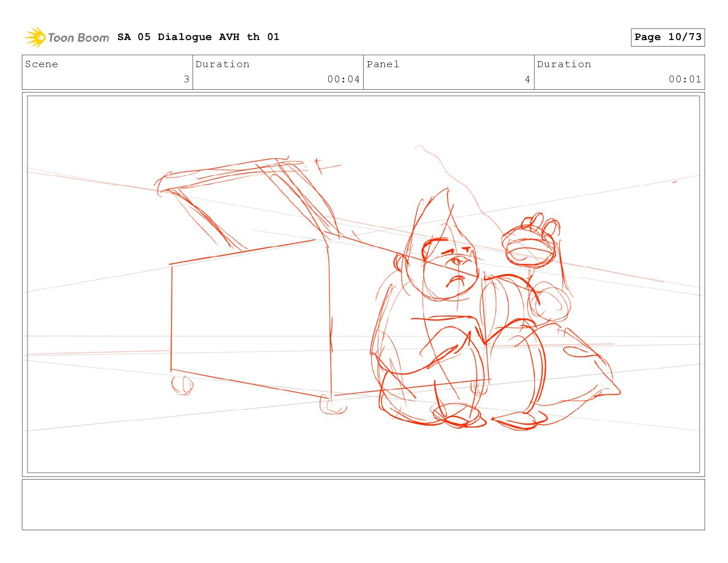The height and width of the screenshot is (563, 728).
Task: Click the scene duration value '00:04'
Action: click(x=343, y=79)
